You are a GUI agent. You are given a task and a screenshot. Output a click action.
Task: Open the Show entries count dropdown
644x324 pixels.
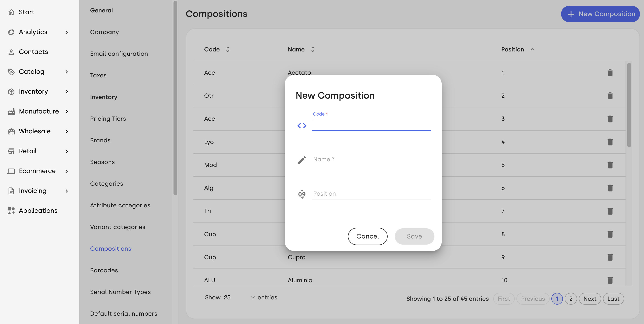(239, 297)
